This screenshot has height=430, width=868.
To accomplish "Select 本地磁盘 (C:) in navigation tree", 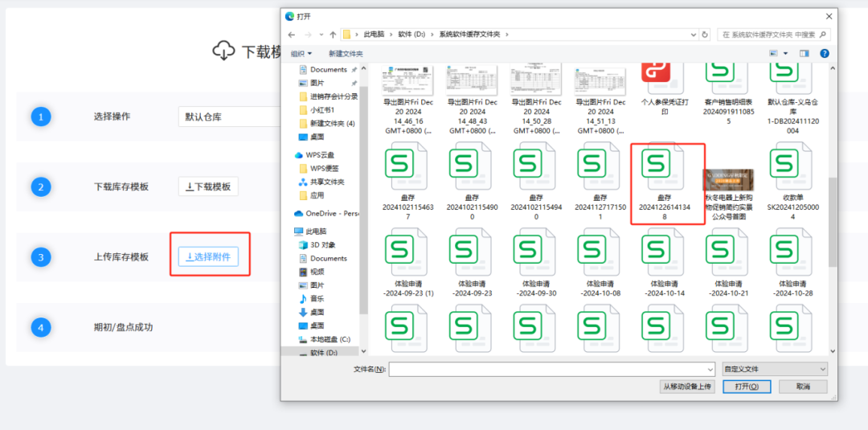I will 329,339.
